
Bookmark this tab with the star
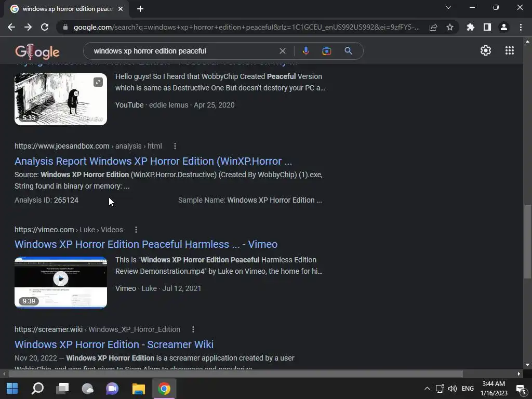pyautogui.click(x=450, y=27)
